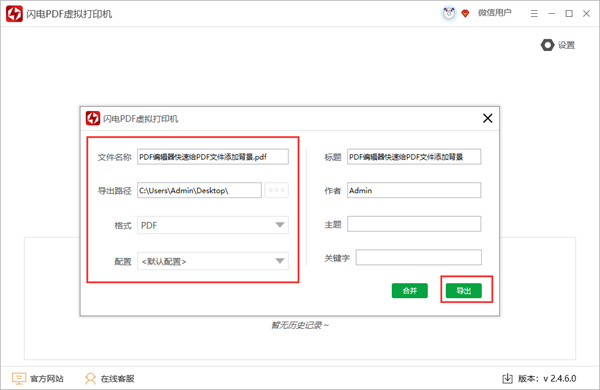Click the 合并 merge button
600x390 pixels.
tap(409, 291)
